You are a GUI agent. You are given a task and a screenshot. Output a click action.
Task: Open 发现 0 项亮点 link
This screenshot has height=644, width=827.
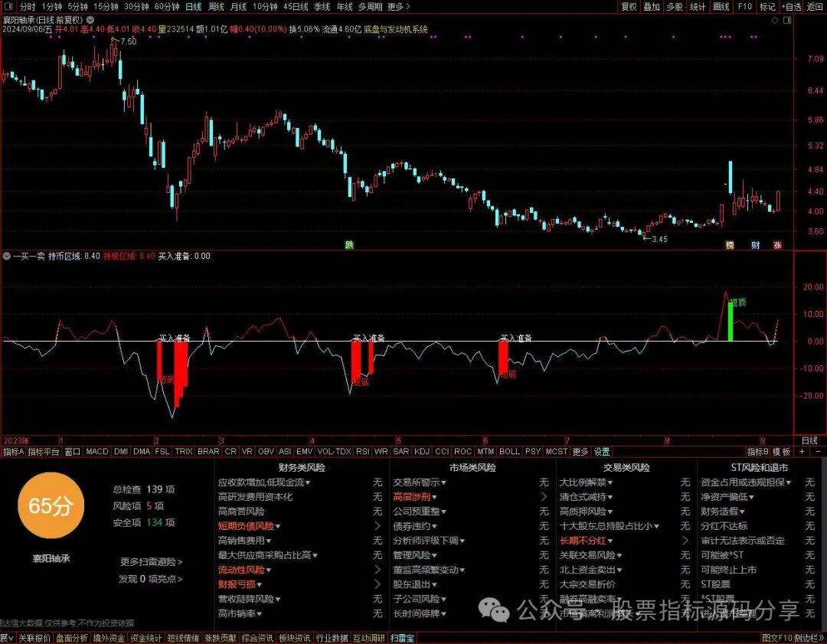150,579
